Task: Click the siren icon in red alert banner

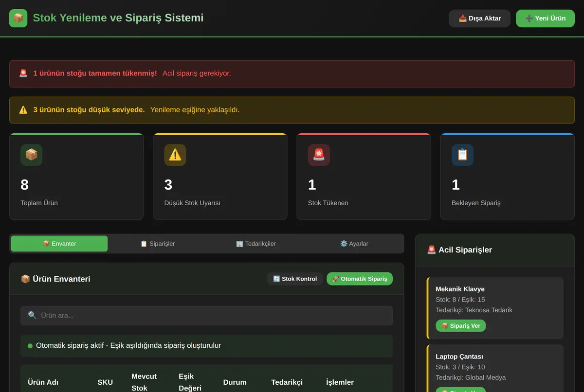Action: 23,73
